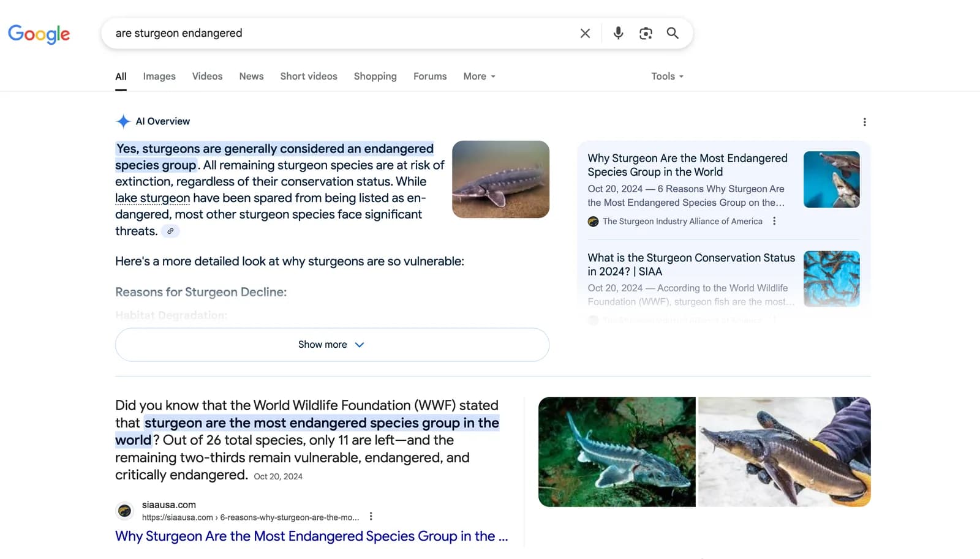Open three-dot menu for Sturgeon Industry Alliance source
Image resolution: width=980 pixels, height=559 pixels.
point(774,221)
